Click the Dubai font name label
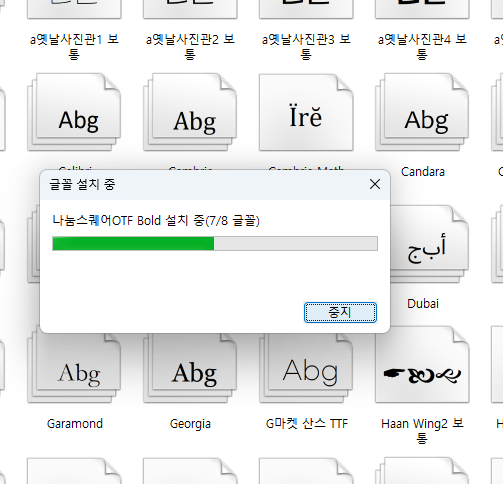 423,304
